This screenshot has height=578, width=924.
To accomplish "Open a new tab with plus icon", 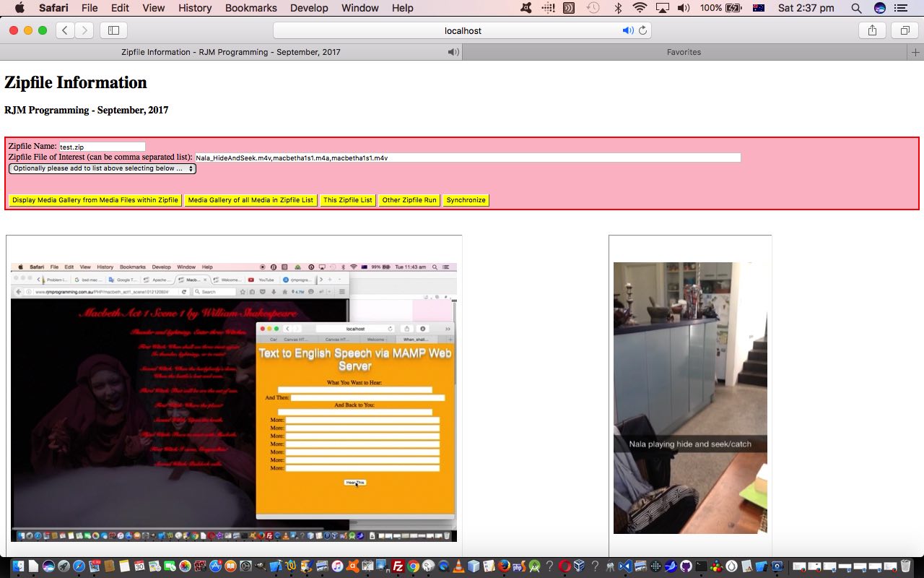I will (x=915, y=52).
